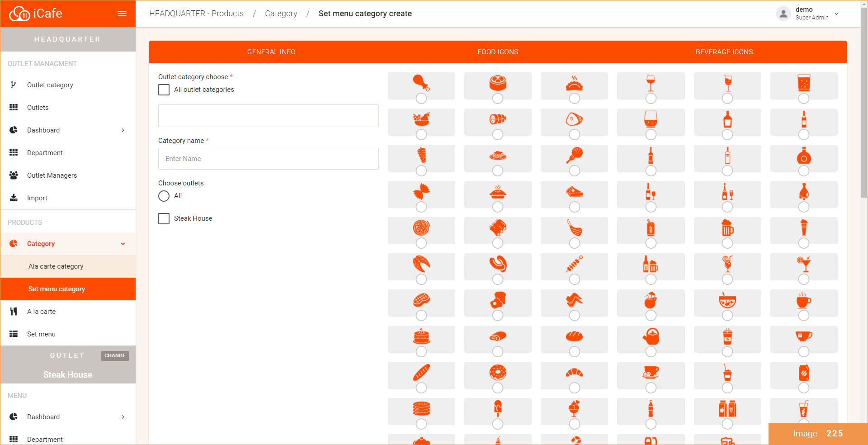The width and height of the screenshot is (868, 445).
Task: Pick the pancake stack food icon
Action: point(421,408)
